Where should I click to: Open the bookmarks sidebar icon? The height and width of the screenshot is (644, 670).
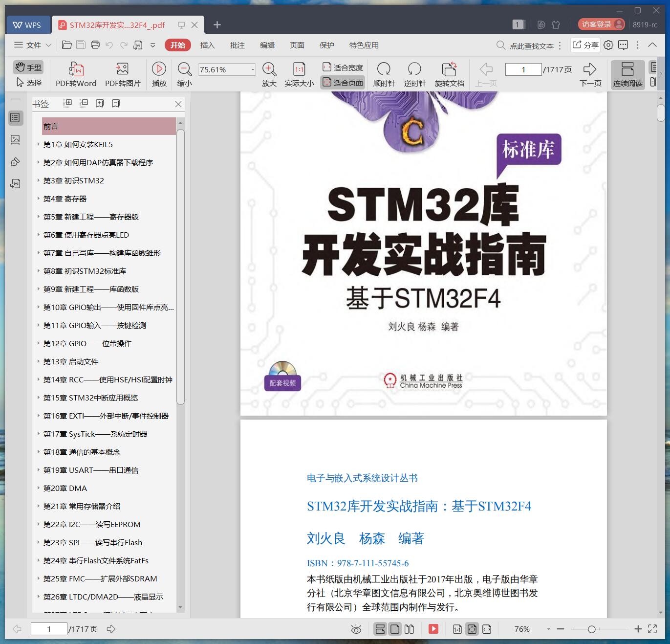click(x=15, y=117)
